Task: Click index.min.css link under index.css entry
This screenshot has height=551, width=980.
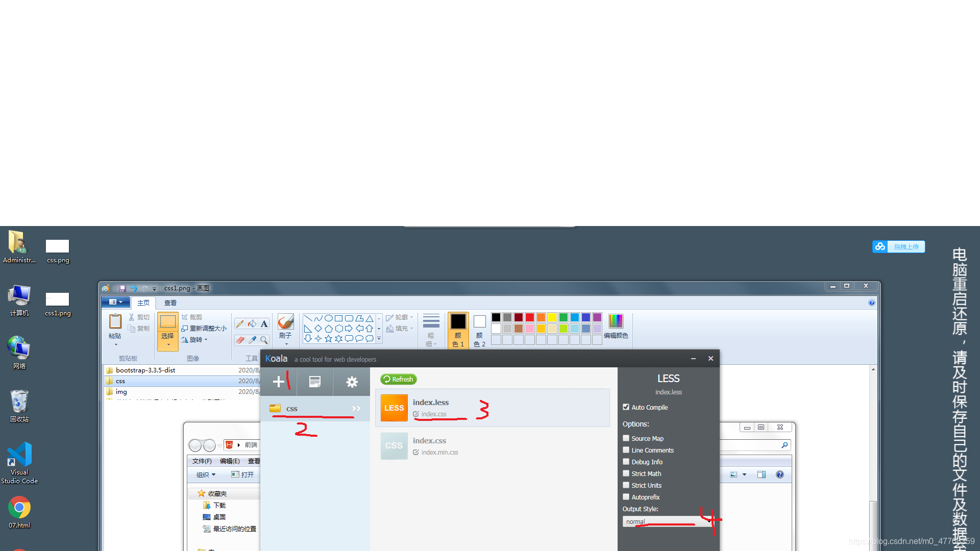Action: (439, 452)
